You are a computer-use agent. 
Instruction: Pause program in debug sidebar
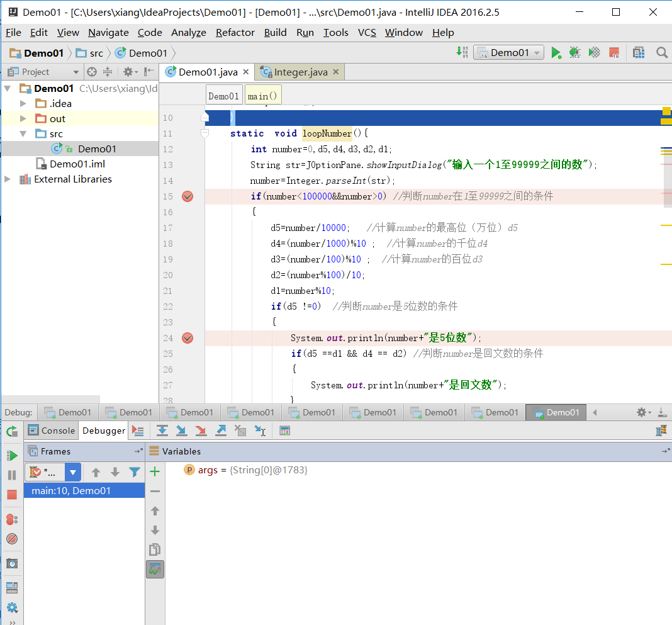(x=12, y=475)
